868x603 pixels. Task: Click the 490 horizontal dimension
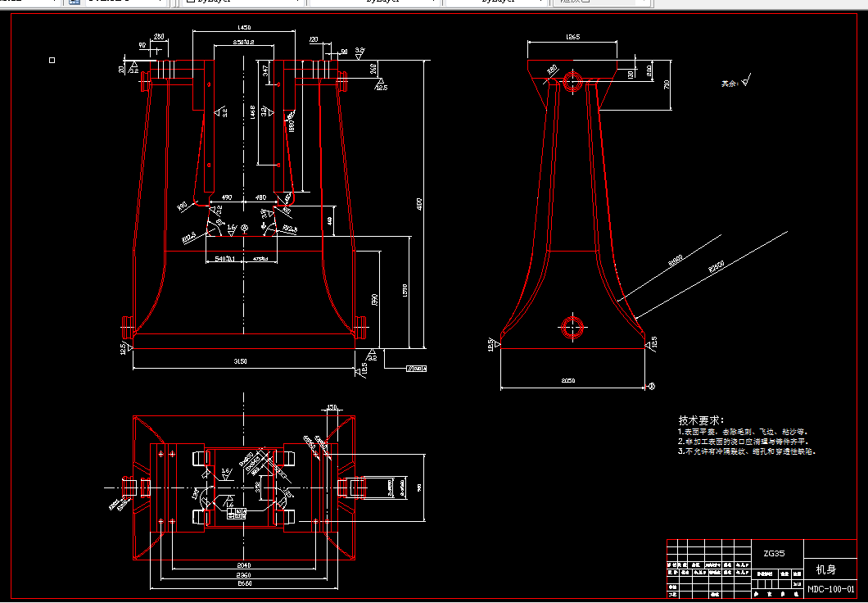pos(226,197)
